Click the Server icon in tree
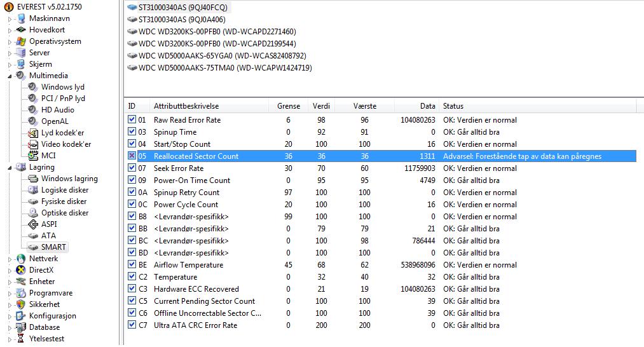644x347 pixels. tap(21, 53)
